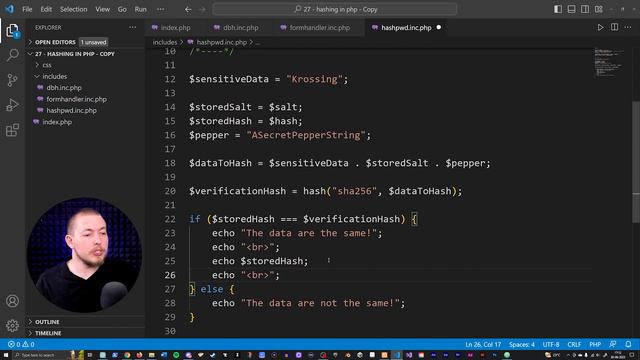This screenshot has height=360, width=640.
Task: Open the UTF-8 encoding selector
Action: (x=551, y=344)
